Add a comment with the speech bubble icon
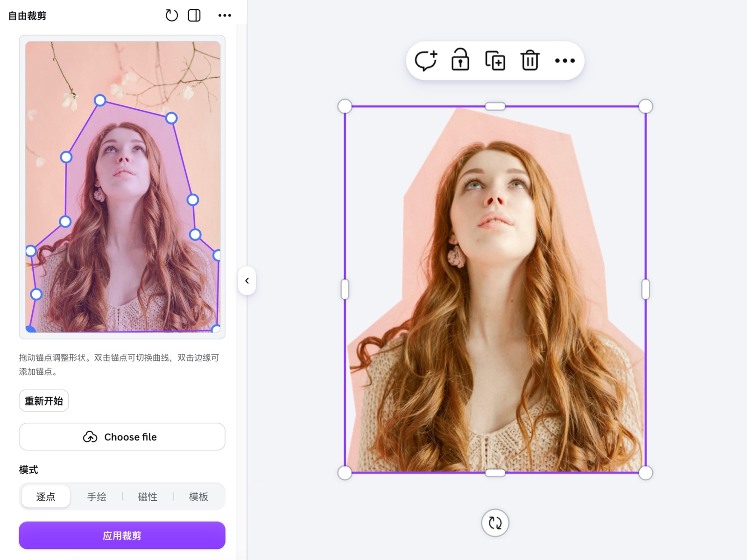 click(426, 60)
